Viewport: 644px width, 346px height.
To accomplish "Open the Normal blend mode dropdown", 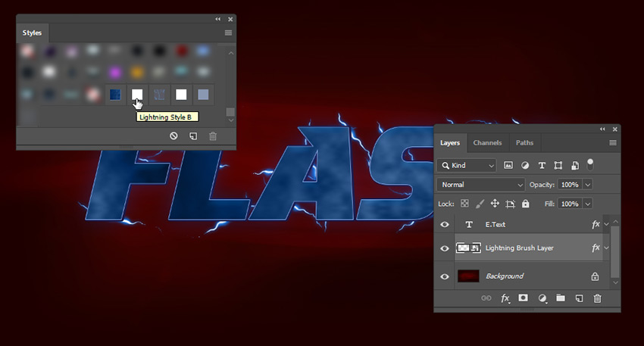I will point(481,185).
